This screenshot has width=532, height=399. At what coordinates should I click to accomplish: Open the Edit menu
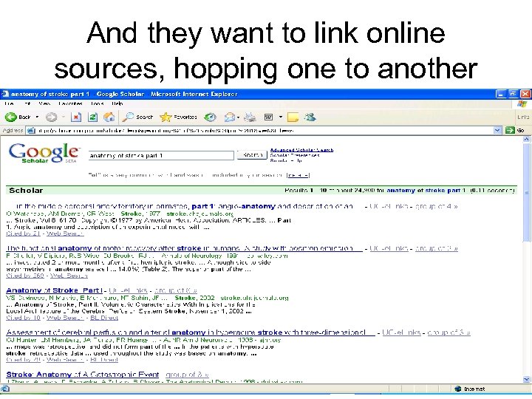pyautogui.click(x=27, y=103)
